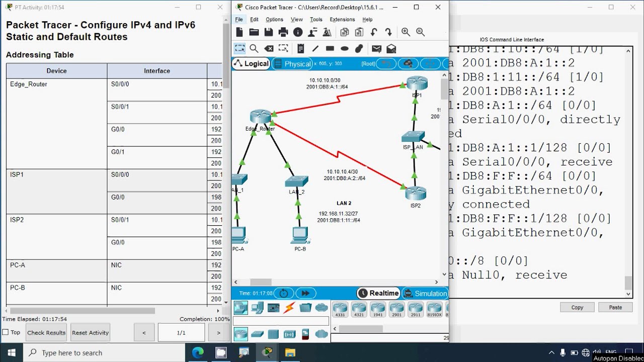
Task: Zoom in on the workspace
Action: coord(406,32)
